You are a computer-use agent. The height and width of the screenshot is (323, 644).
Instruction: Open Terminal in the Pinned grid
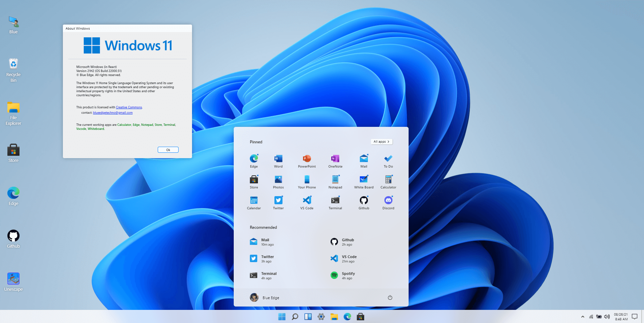tap(335, 203)
